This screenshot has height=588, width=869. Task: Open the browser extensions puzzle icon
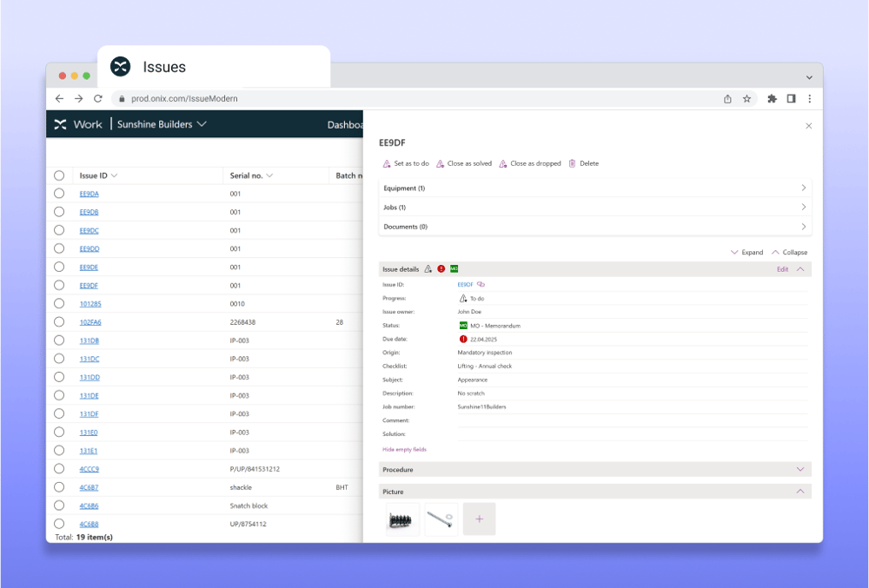(772, 99)
